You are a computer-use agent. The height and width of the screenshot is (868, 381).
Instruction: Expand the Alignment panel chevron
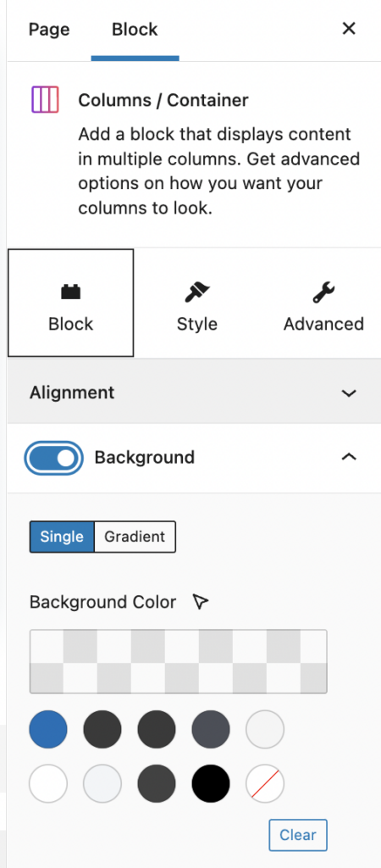point(348,393)
